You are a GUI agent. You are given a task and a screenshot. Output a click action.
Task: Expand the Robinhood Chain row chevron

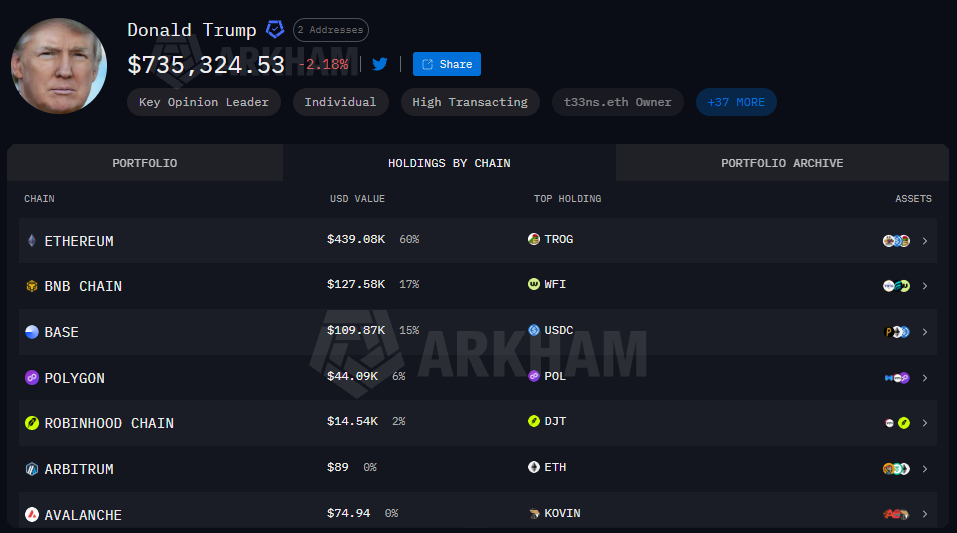tap(925, 422)
